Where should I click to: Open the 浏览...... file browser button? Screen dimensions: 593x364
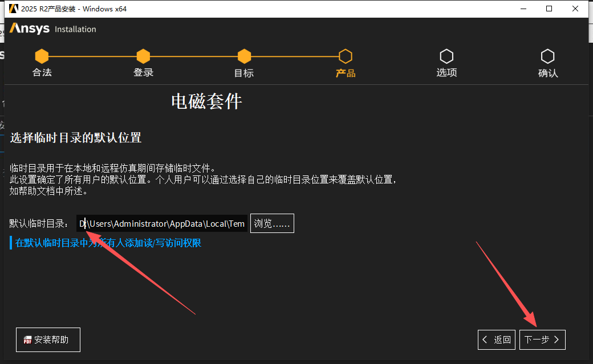tap(272, 223)
